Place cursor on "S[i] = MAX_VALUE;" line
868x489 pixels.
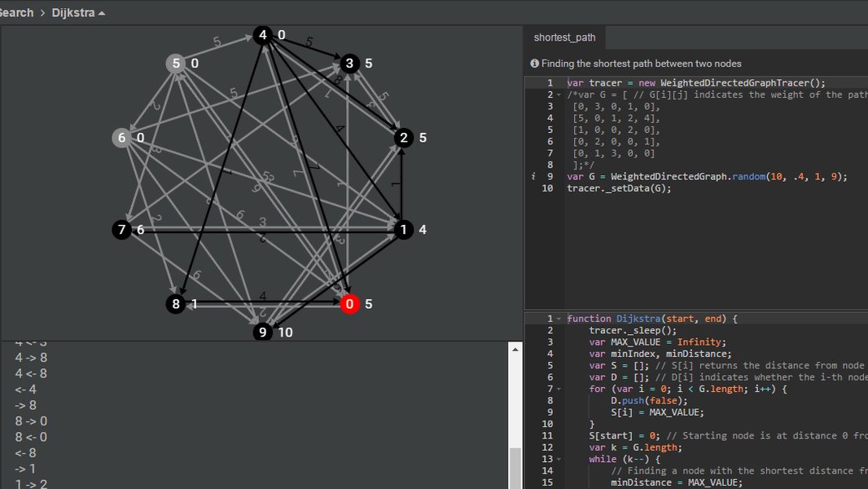(658, 412)
